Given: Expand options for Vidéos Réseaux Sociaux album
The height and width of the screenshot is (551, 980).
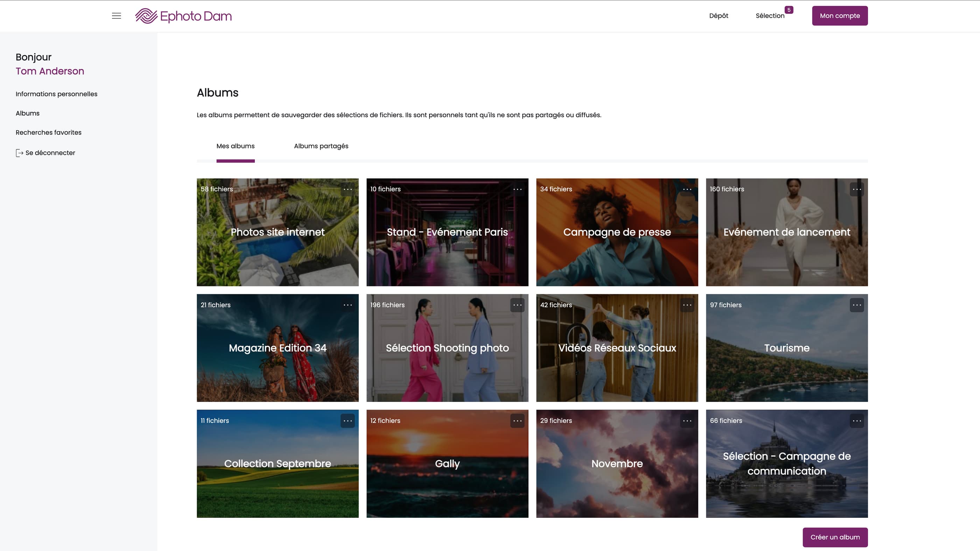Looking at the screenshot, I should [x=687, y=305].
